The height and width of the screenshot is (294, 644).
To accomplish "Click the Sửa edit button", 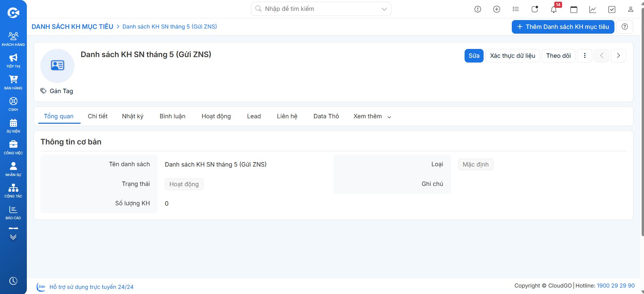I will click(x=474, y=56).
